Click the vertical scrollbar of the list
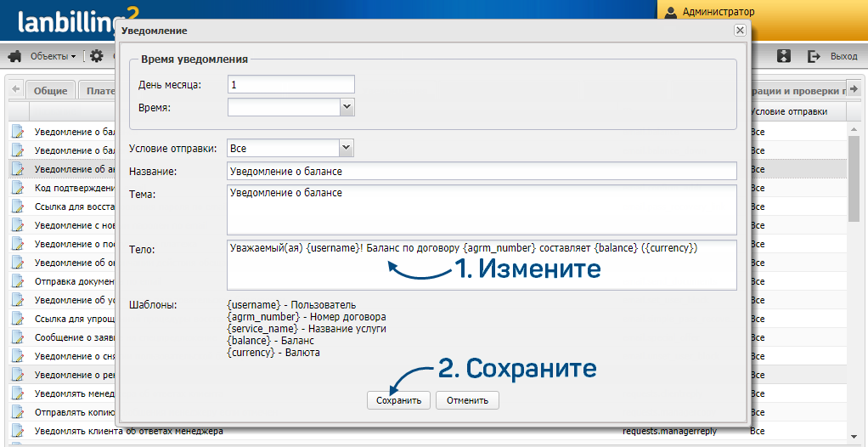The height and width of the screenshot is (447, 868). (x=854, y=178)
